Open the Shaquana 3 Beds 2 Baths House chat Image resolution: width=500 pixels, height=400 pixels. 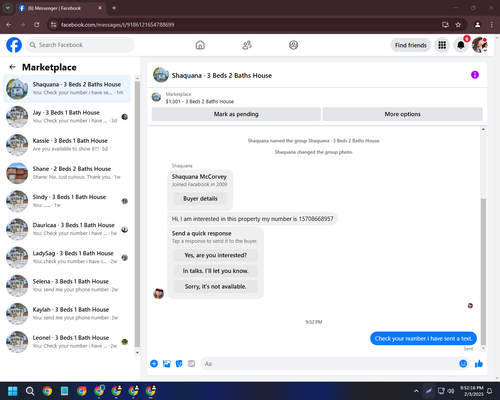(67, 88)
